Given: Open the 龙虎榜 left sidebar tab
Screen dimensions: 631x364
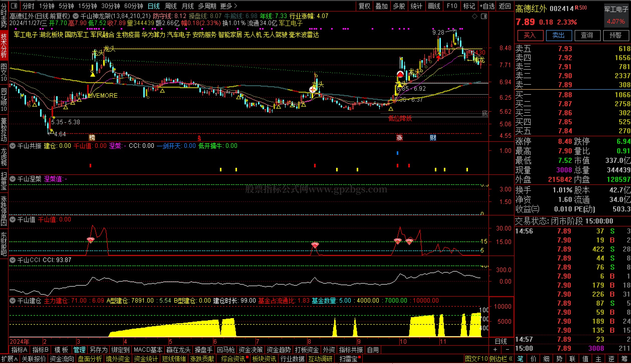Looking at the screenshot, I should tap(4, 157).
